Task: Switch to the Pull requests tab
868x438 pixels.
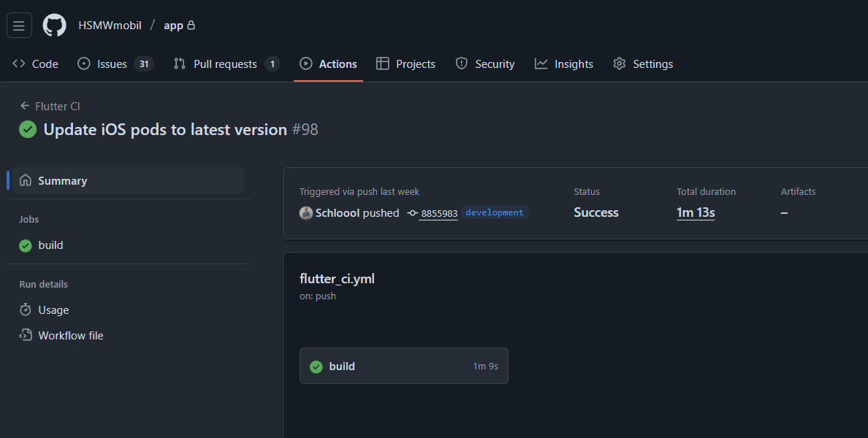Action: 226,64
